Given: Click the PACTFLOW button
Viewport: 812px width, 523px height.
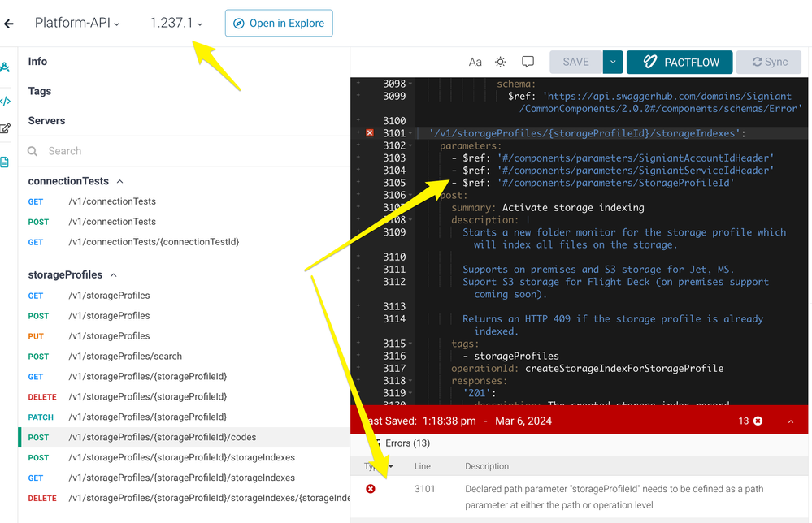Looking at the screenshot, I should (680, 62).
